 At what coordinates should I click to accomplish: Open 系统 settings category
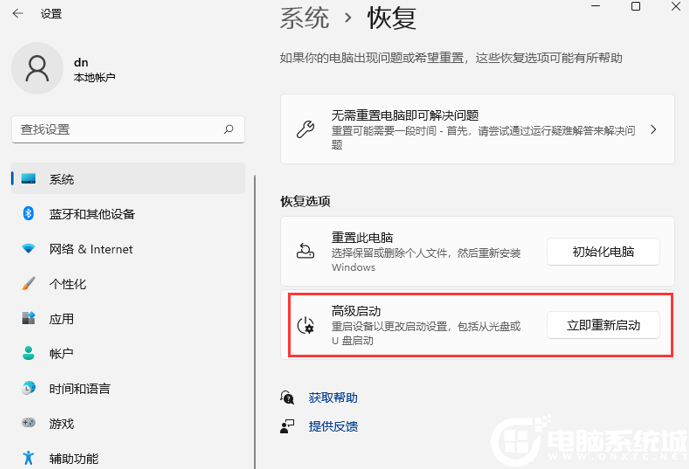pos(128,179)
